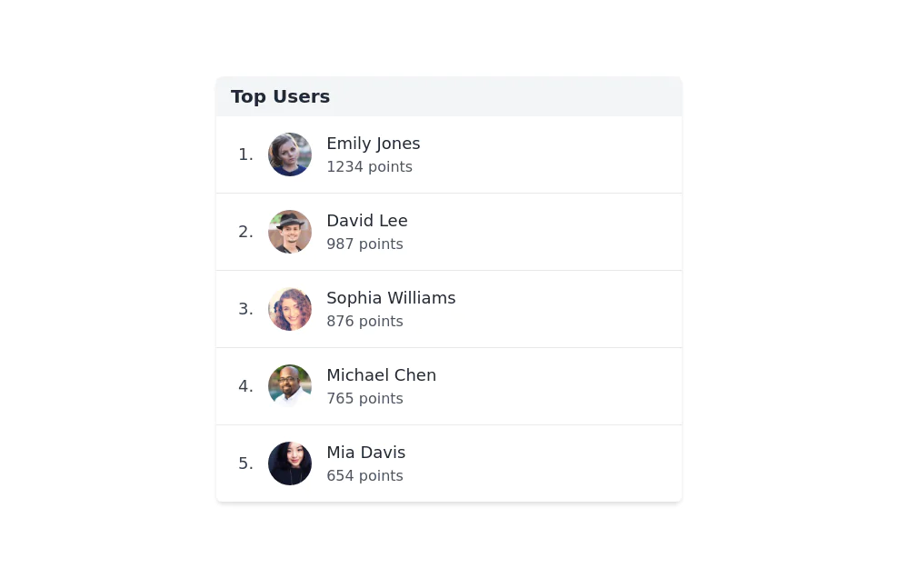
Task: Select the name Mia Davis
Action: (x=366, y=453)
